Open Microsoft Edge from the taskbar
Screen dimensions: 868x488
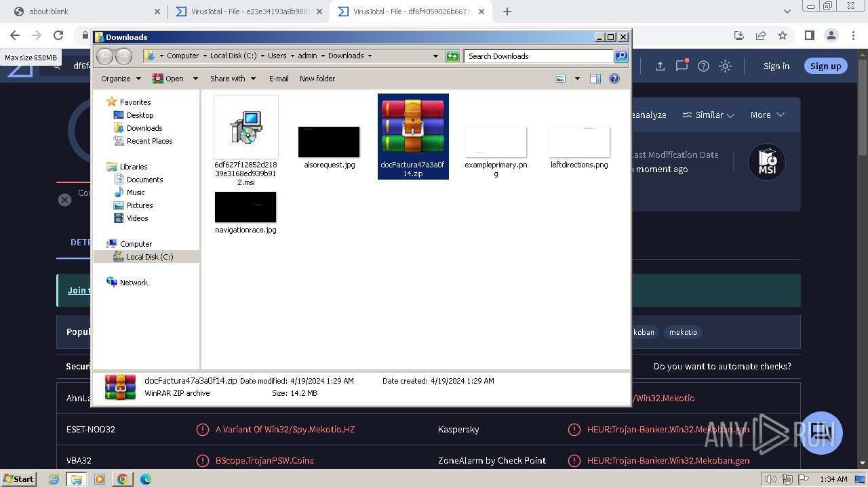(x=145, y=479)
